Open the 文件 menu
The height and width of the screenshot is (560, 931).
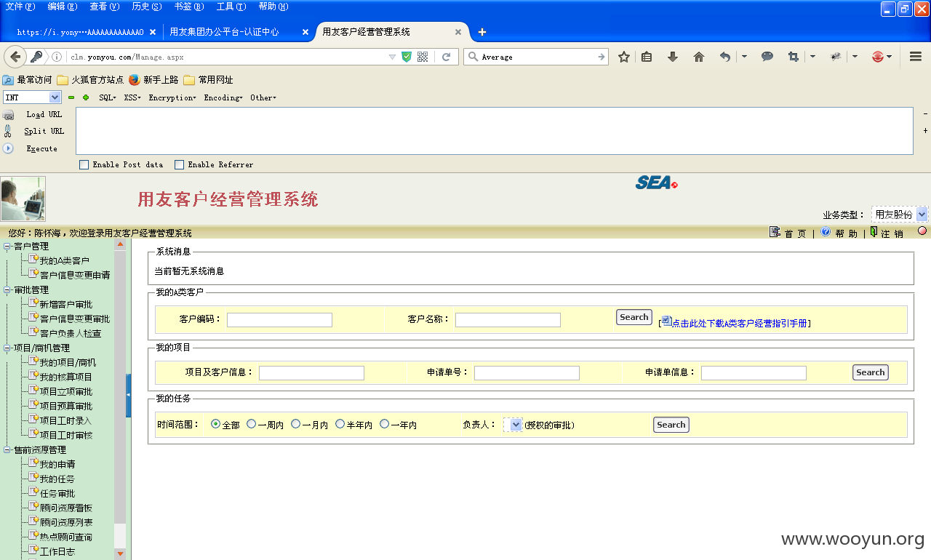coord(20,7)
